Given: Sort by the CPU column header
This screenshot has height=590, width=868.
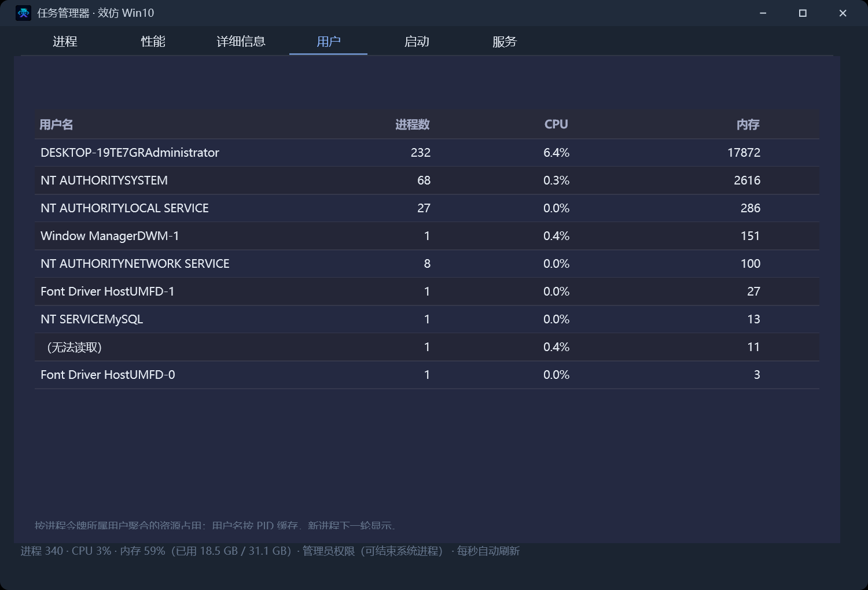Looking at the screenshot, I should point(556,124).
